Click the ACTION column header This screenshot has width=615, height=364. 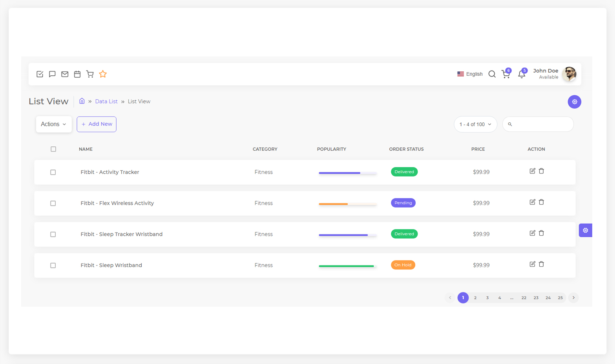pyautogui.click(x=536, y=149)
